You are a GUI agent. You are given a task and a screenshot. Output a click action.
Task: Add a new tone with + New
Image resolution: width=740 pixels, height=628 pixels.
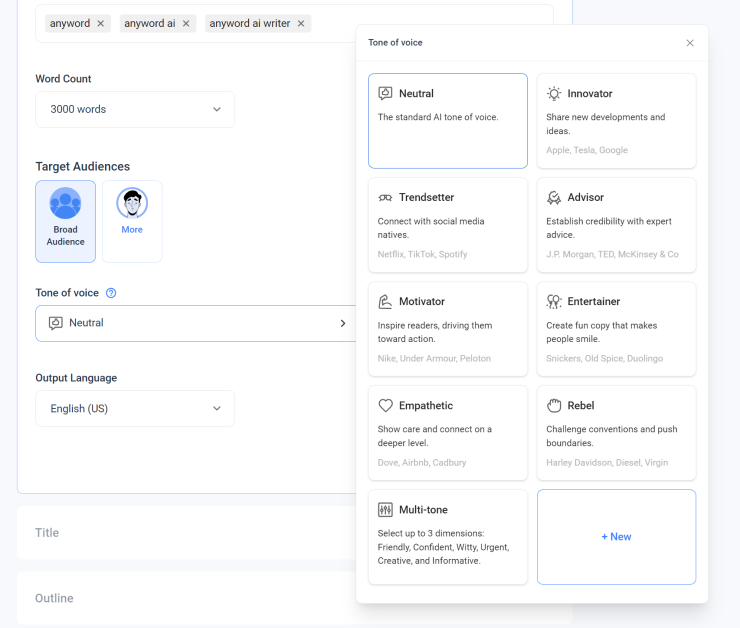(x=616, y=537)
